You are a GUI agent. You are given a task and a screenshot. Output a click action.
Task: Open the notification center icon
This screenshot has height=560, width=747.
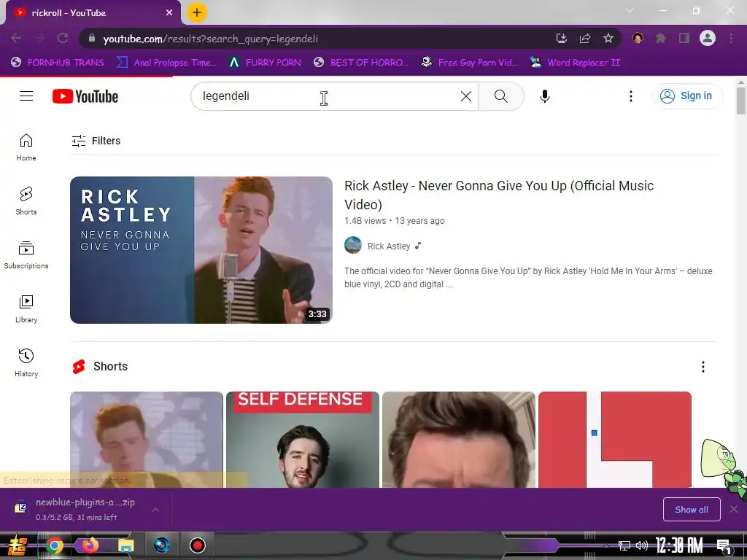coord(724,546)
